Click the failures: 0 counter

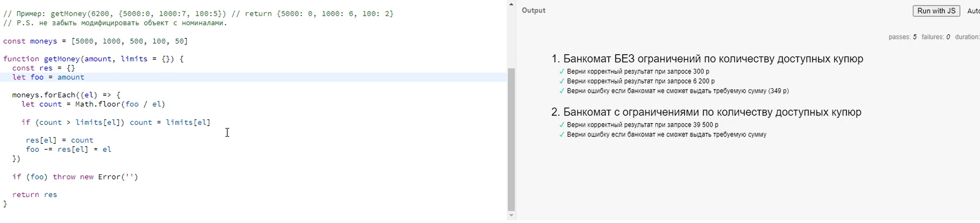point(935,37)
